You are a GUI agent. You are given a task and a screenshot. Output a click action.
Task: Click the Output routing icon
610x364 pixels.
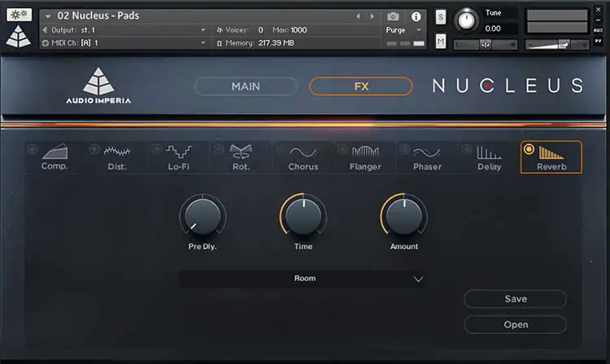(x=45, y=30)
